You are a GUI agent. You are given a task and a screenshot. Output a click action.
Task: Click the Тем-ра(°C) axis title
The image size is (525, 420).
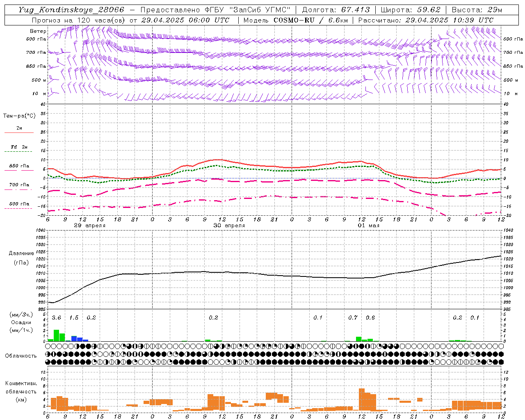tap(19, 116)
